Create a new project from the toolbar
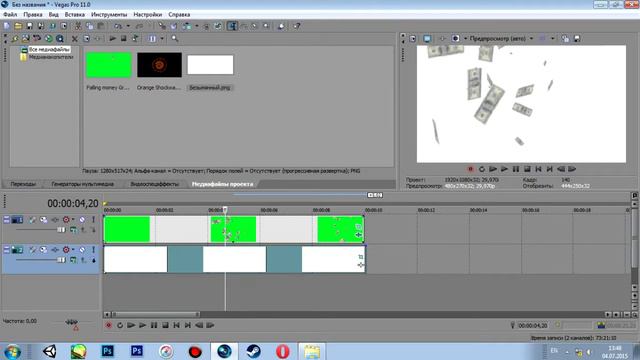The height and width of the screenshot is (360, 640). click(x=7, y=26)
